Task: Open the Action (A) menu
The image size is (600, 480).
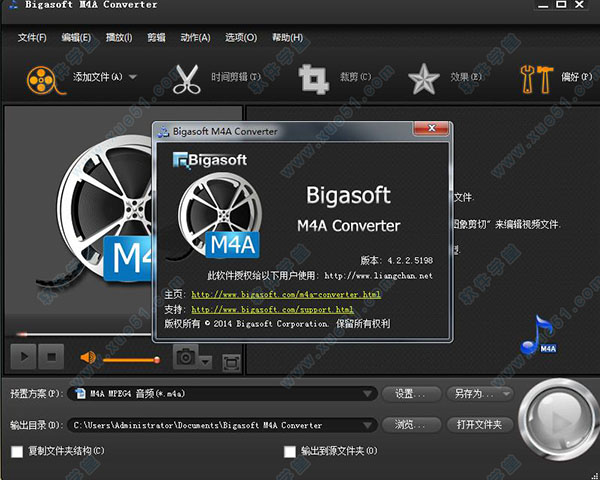Action: tap(196, 38)
